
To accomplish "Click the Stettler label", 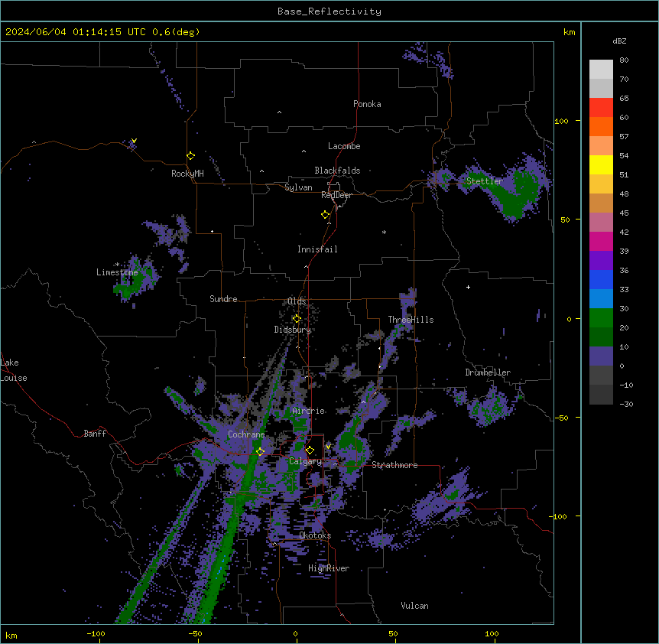I will pos(485,181).
